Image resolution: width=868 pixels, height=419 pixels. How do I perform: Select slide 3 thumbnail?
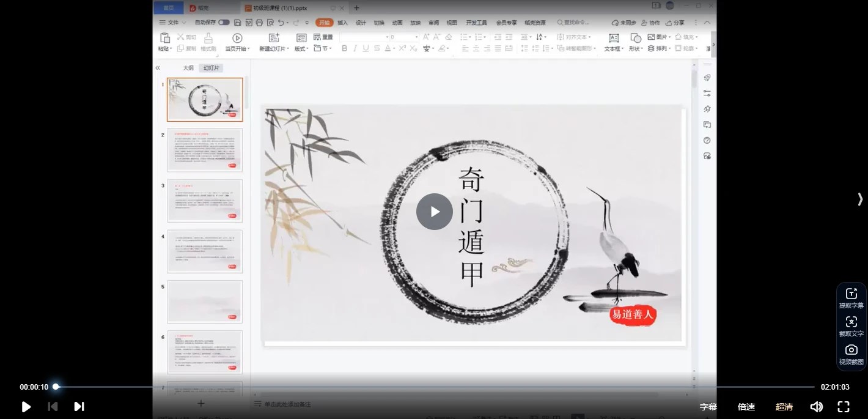tap(205, 201)
